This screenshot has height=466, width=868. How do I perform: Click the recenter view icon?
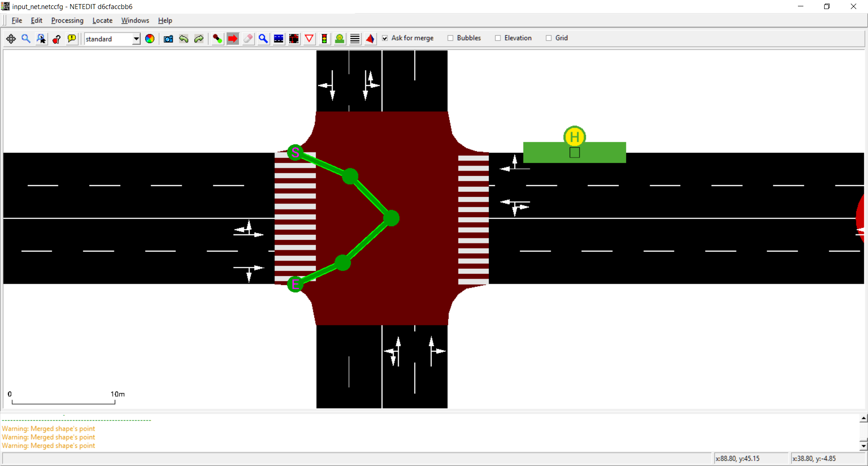point(11,39)
